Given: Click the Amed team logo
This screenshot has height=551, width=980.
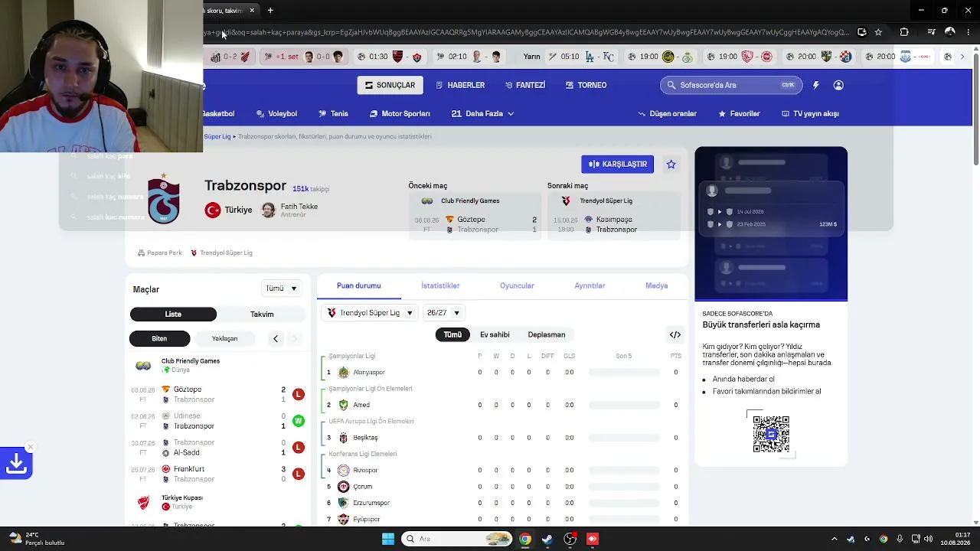Looking at the screenshot, I should tap(344, 405).
